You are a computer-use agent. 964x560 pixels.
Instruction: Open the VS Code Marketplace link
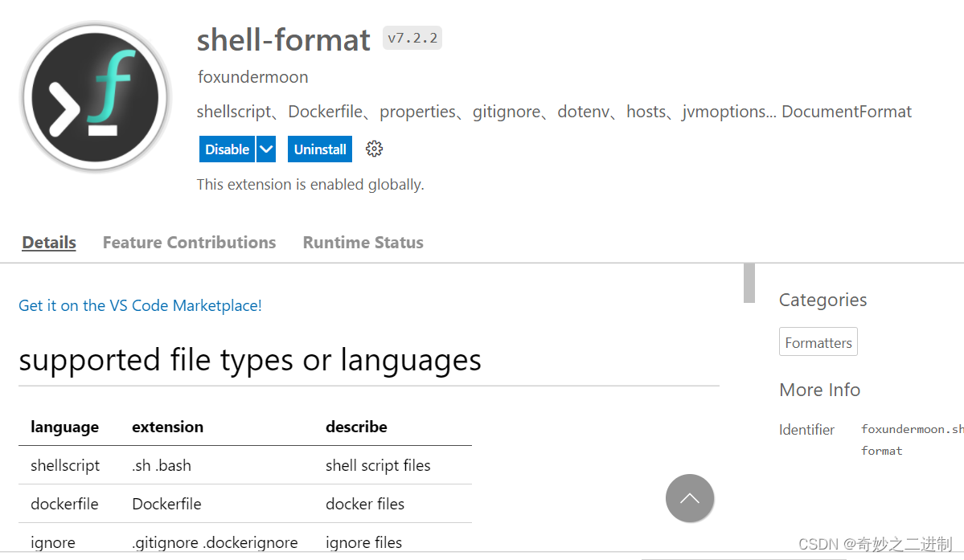(x=140, y=305)
